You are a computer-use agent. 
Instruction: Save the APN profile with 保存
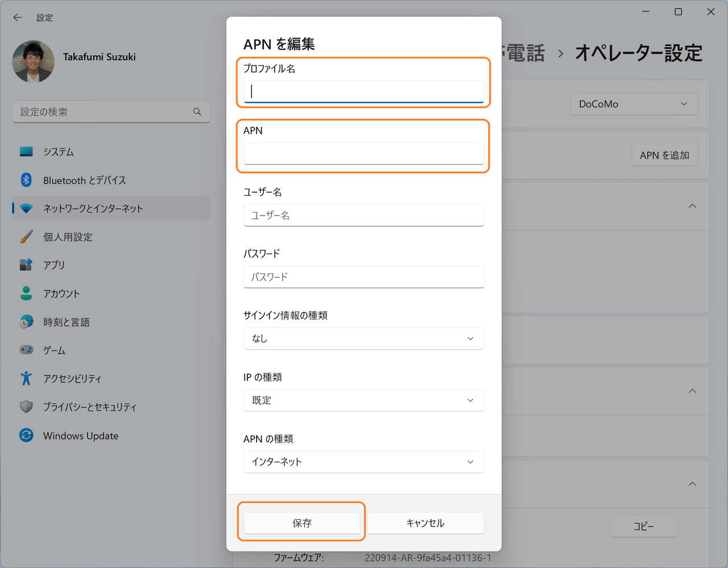302,523
